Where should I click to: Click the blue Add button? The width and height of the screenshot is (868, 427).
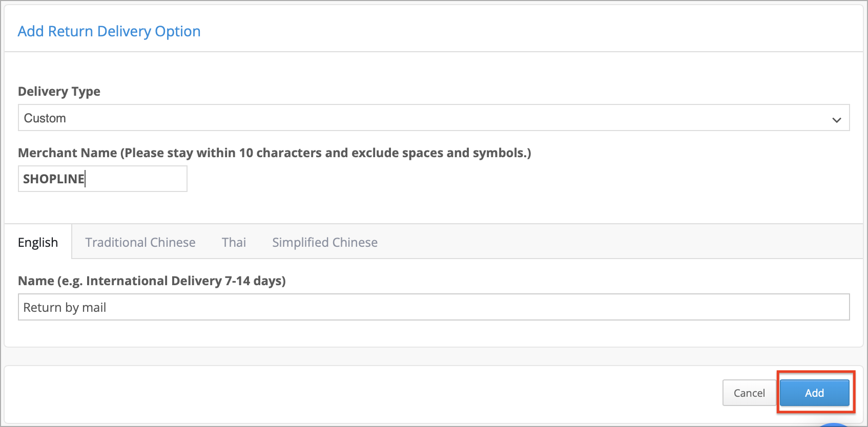[x=814, y=393]
